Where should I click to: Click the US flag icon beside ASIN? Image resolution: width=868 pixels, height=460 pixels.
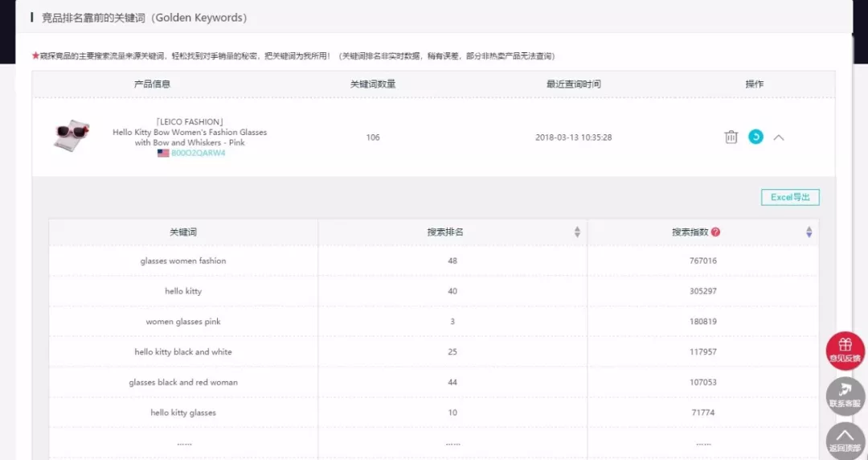point(162,153)
